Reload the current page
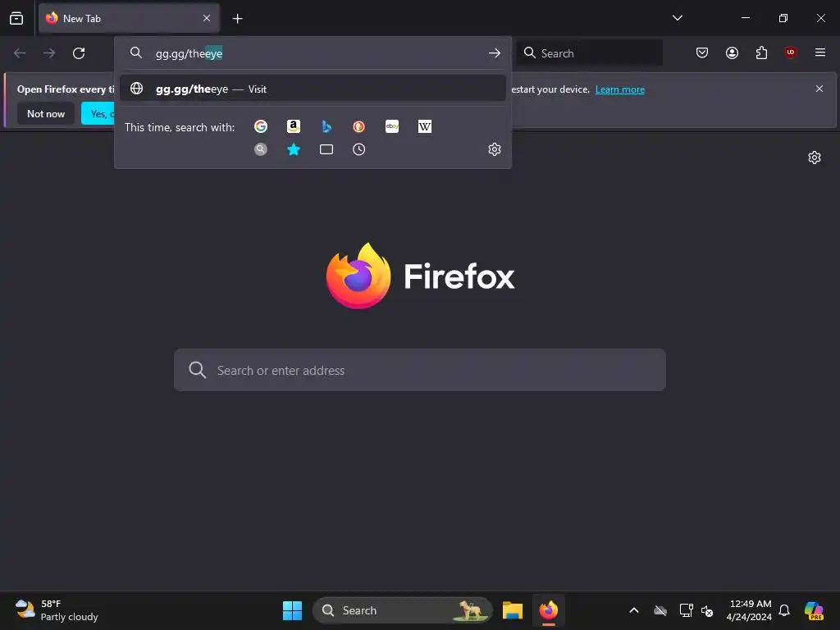This screenshot has height=630, width=840. 79,53
